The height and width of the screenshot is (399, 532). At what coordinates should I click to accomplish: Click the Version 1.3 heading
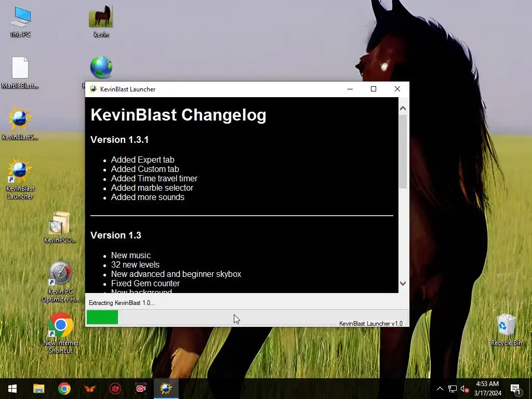(x=116, y=235)
